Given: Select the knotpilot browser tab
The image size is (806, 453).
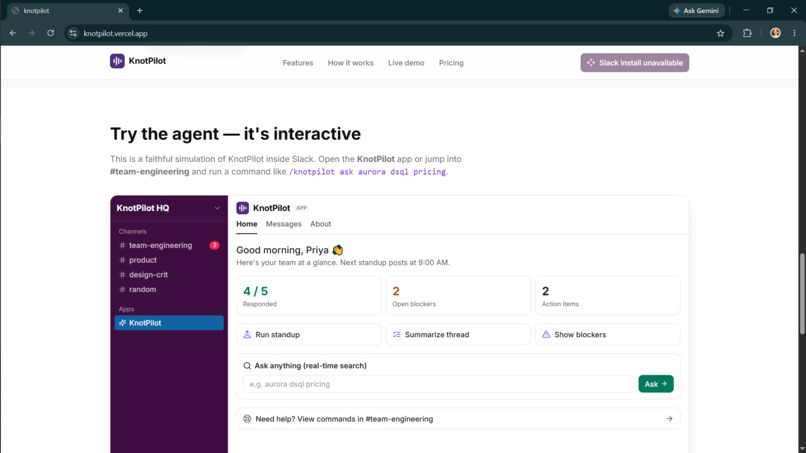Looking at the screenshot, I should [x=67, y=11].
